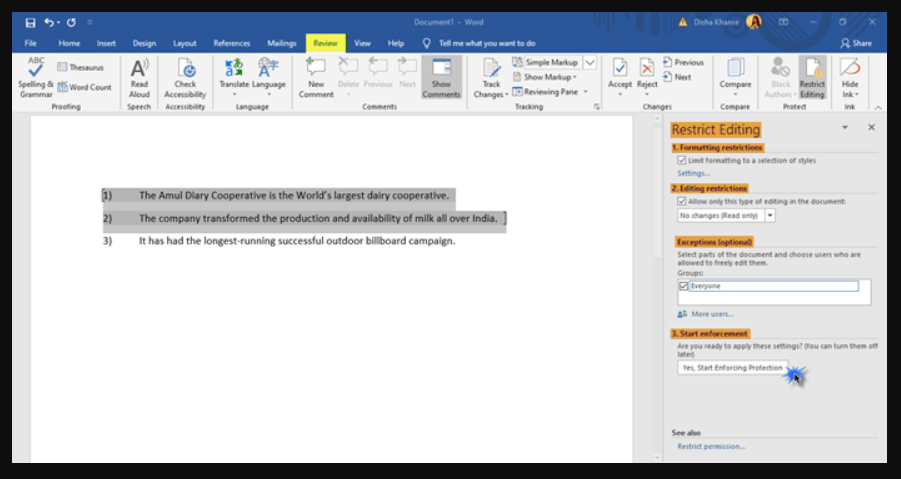
Task: Toggle the Show Comments button
Action: 441,78
